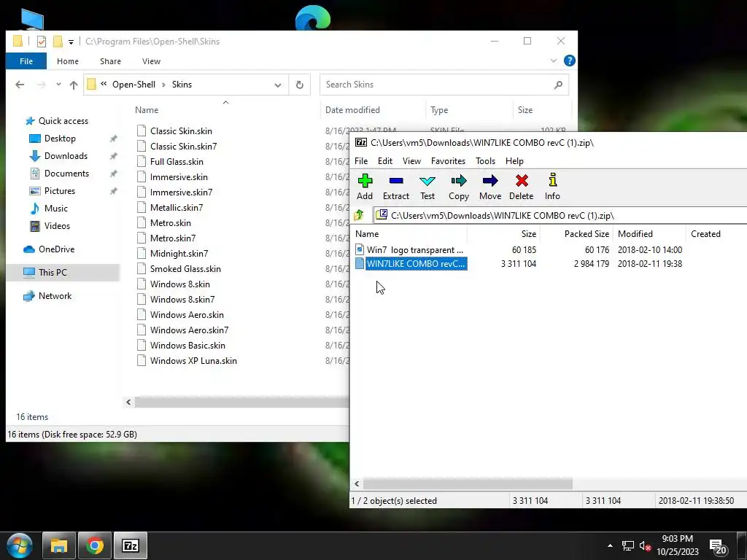Viewport: 747px width, 560px height.
Task: Refresh the Skins folder view
Action: coord(300,85)
